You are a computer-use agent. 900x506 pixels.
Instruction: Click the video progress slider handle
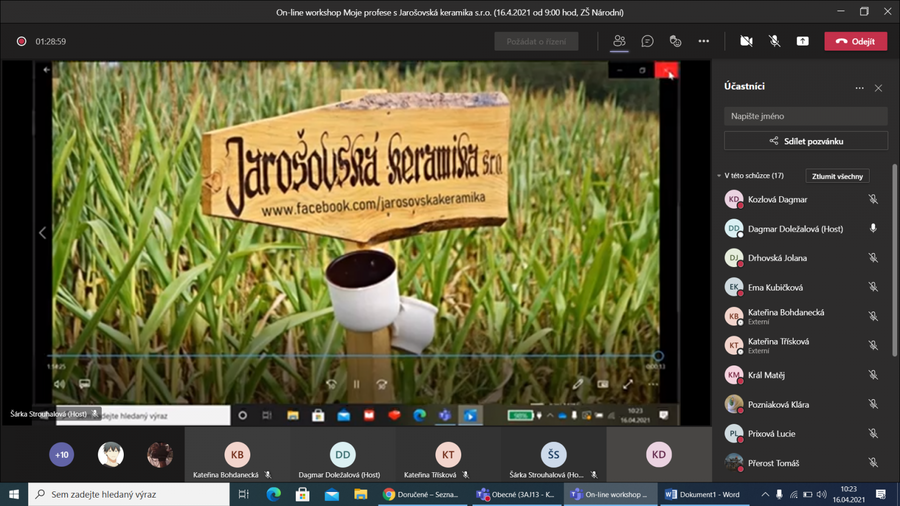pos(658,356)
